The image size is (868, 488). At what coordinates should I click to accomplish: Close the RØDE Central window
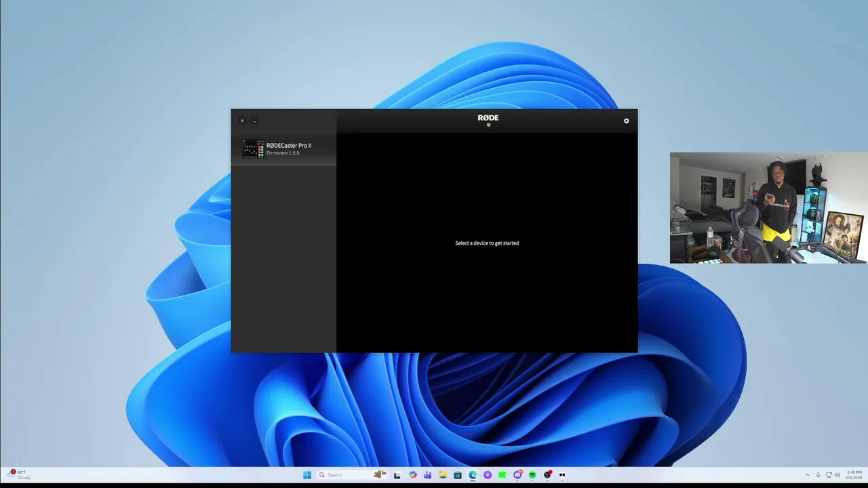[x=242, y=121]
